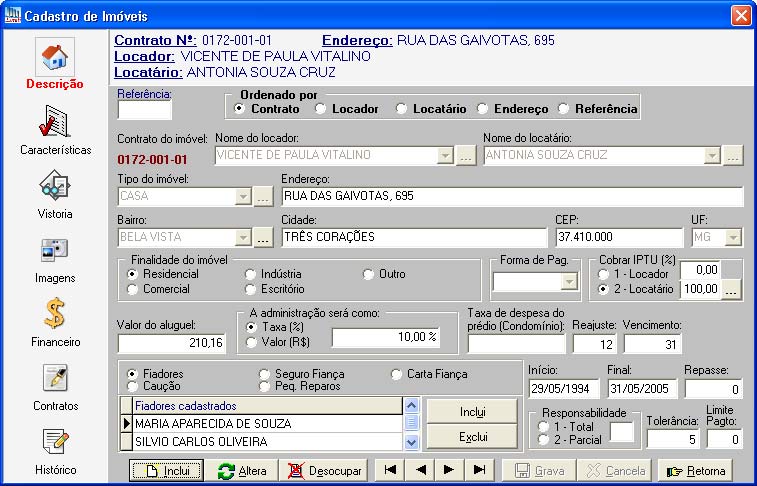757x486 pixels.
Task: Open the Bairro dropdown arrow
Action: (241, 238)
